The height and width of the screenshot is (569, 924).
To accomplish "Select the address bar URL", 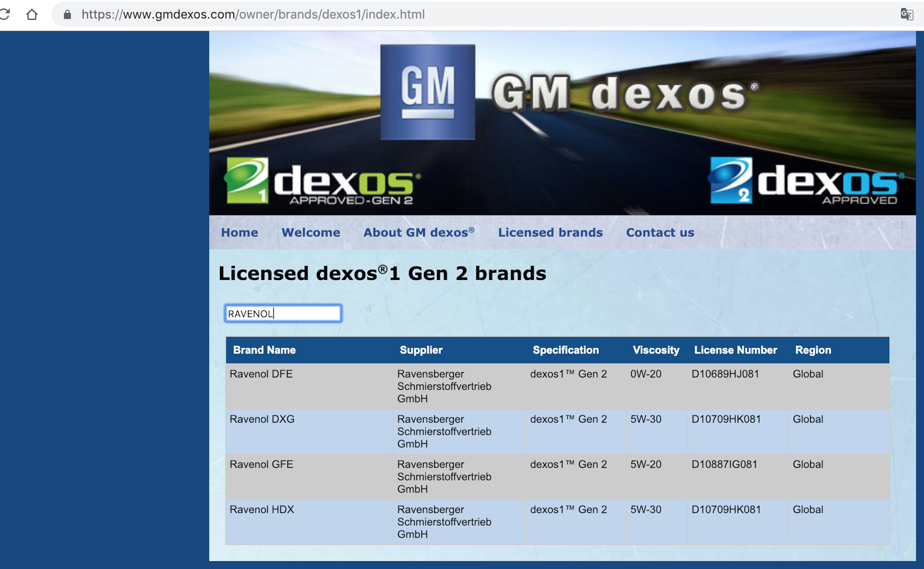I will click(x=253, y=14).
